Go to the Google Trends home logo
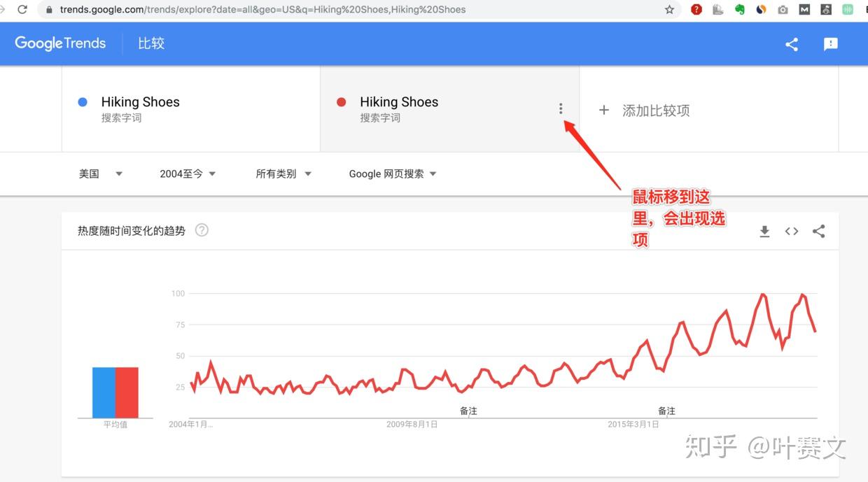Screen dimensions: 868x482 [60, 43]
